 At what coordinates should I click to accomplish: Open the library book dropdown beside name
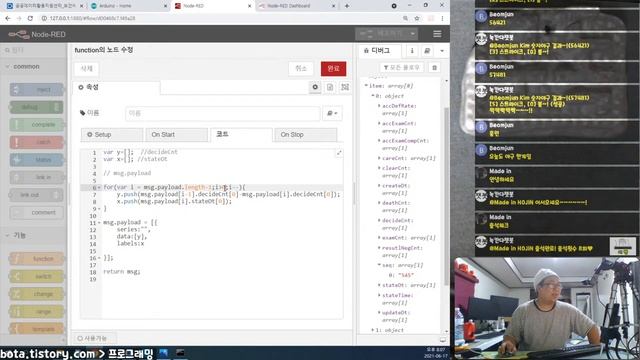[x=332, y=113]
